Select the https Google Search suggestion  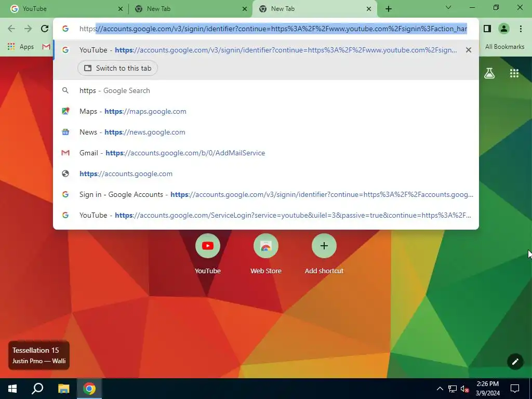point(266,90)
